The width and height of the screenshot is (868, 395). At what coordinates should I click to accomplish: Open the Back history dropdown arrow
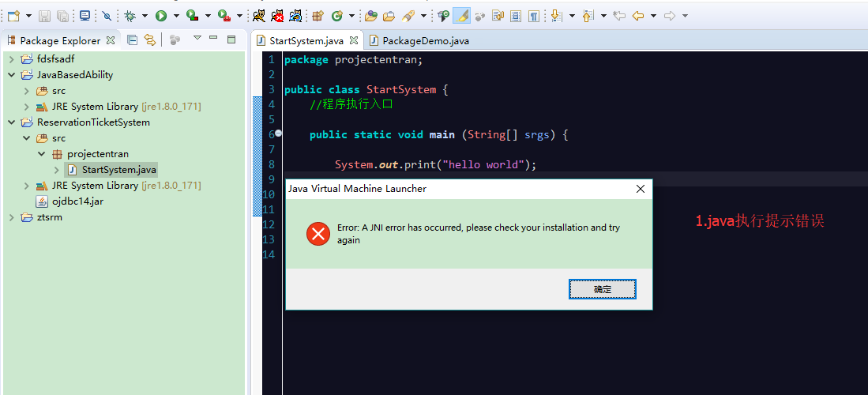point(653,16)
